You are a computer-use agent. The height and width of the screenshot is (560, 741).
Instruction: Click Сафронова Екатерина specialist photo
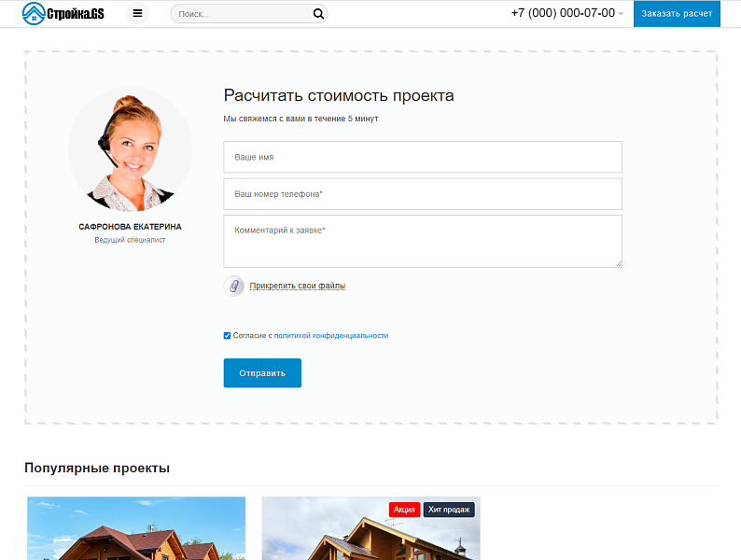click(x=130, y=149)
